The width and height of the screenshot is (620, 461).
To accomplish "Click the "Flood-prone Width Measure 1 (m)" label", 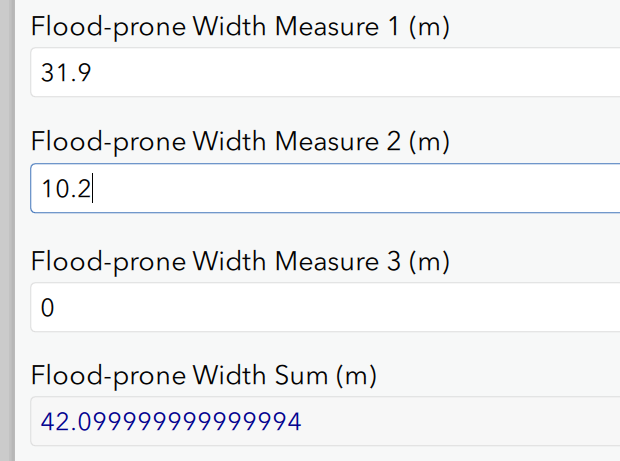I will click(x=240, y=27).
